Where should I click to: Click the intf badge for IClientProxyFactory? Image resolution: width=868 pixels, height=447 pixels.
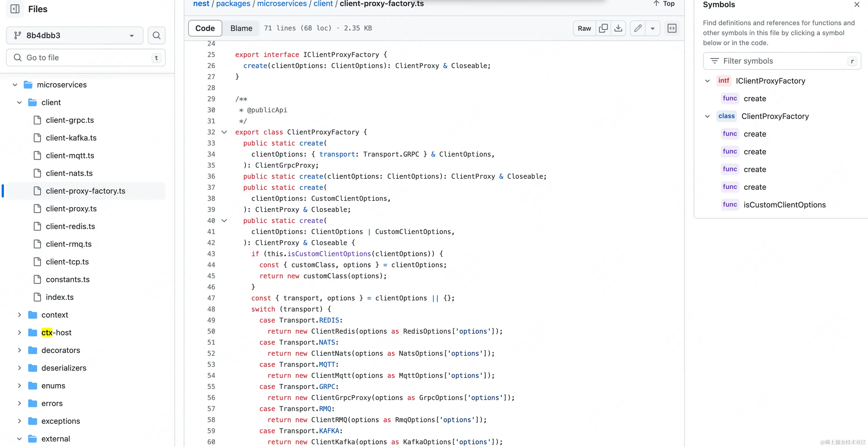pyautogui.click(x=723, y=81)
